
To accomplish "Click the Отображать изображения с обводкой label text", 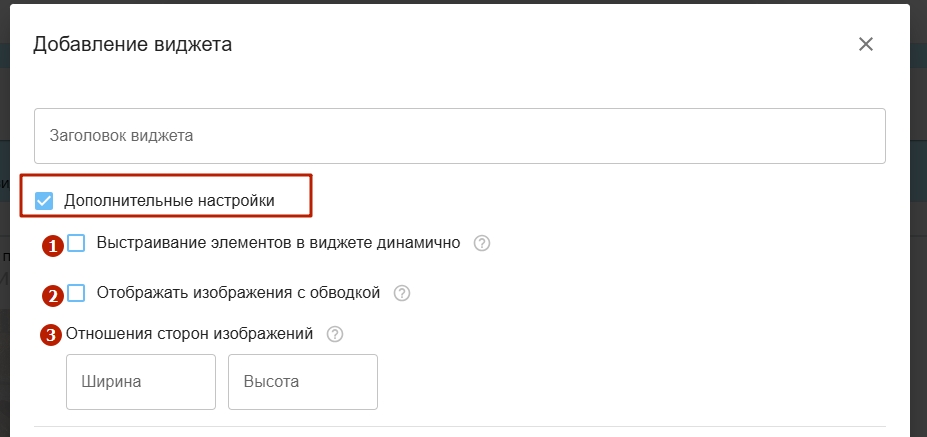I will [238, 293].
